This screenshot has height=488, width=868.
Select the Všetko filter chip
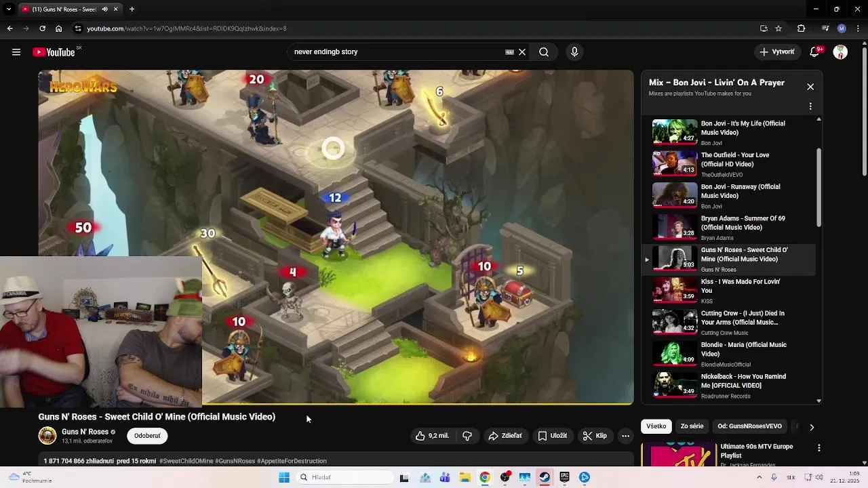tap(656, 426)
